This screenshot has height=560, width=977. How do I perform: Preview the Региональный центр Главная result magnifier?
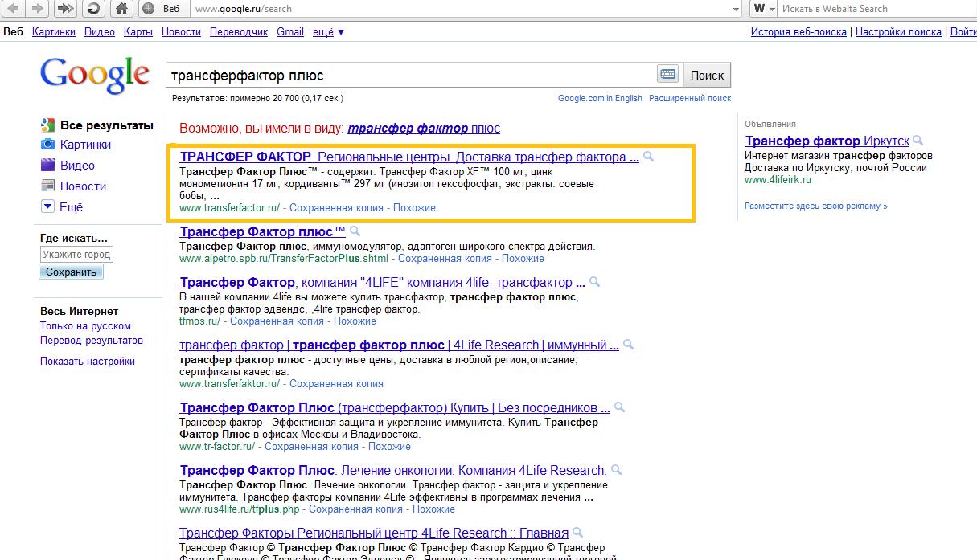pyautogui.click(x=578, y=533)
